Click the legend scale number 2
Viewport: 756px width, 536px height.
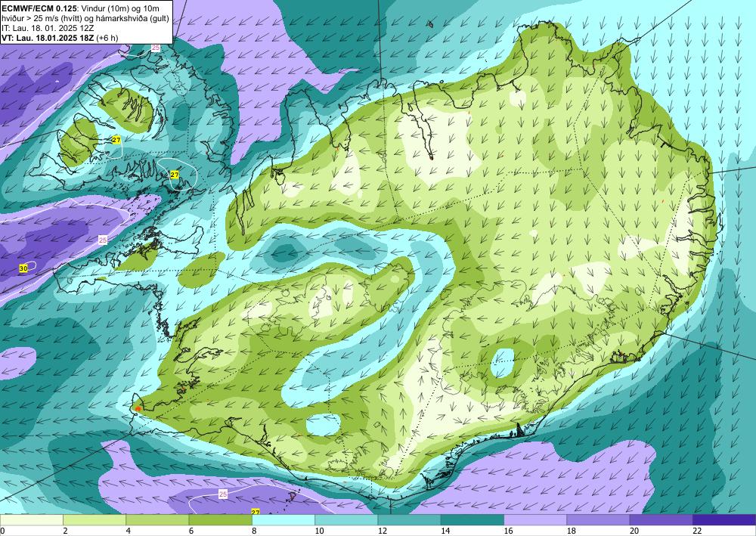[x=65, y=531]
